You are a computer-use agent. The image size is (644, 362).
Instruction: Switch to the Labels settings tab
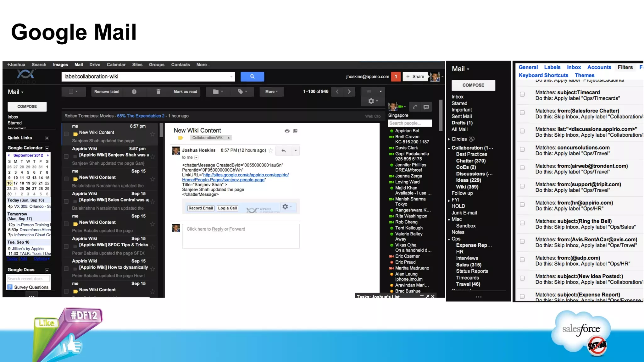click(552, 67)
